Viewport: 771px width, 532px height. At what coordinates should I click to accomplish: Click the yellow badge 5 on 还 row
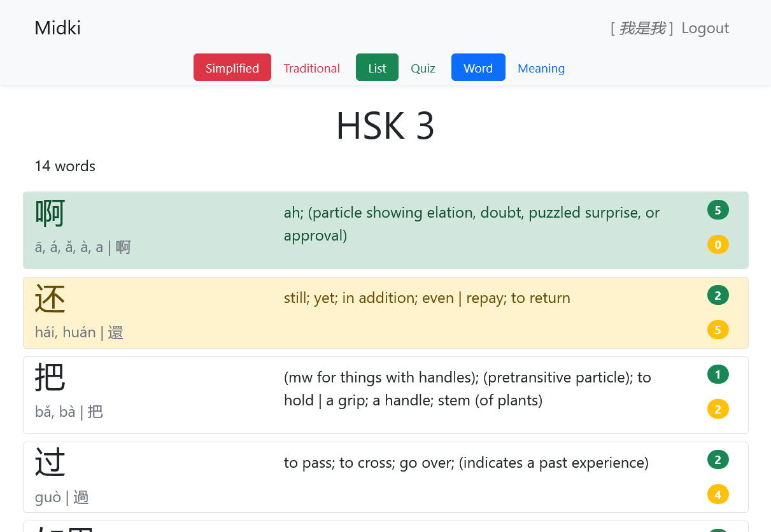(718, 330)
